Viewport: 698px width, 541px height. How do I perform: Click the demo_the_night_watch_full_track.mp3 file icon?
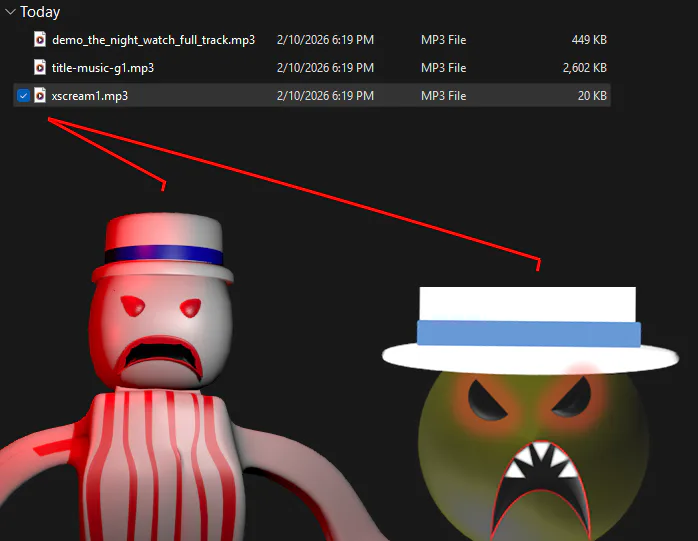point(40,39)
